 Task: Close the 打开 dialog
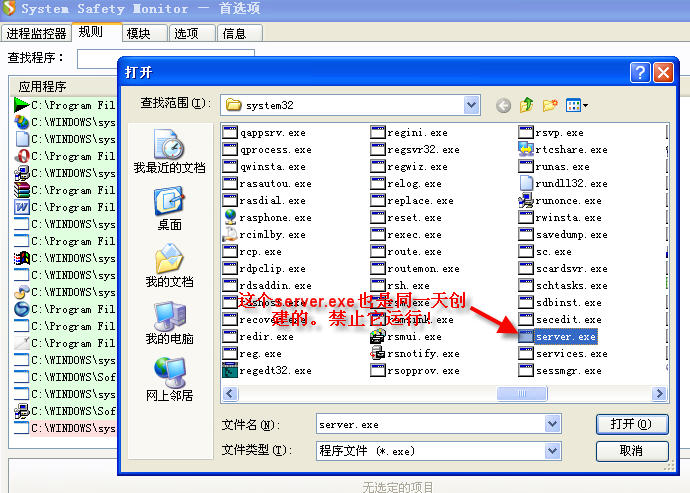(x=664, y=72)
